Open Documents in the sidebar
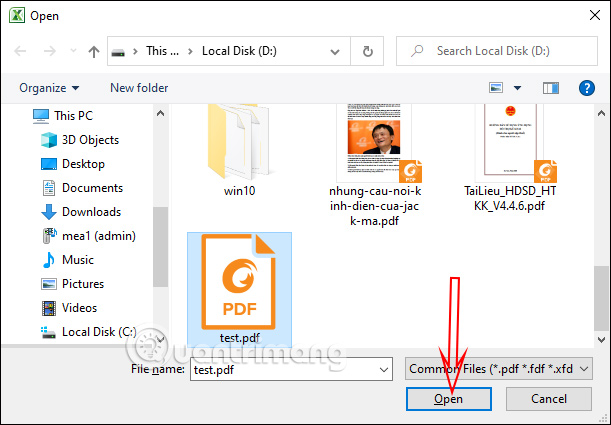Viewport: 611px width, 425px height. [92, 188]
